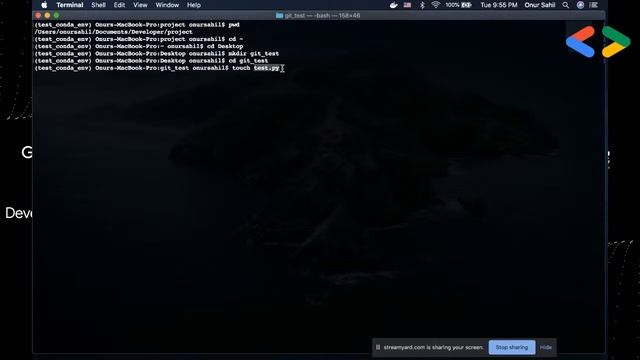The height and width of the screenshot is (360, 640).
Task: Close the Terminal window red button
Action: tap(38, 16)
